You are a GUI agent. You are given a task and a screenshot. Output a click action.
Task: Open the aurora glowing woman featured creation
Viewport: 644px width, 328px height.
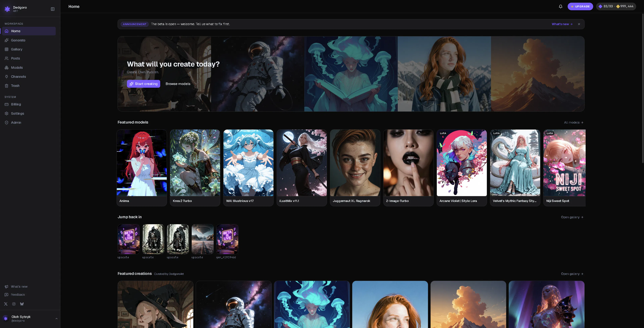click(x=547, y=304)
